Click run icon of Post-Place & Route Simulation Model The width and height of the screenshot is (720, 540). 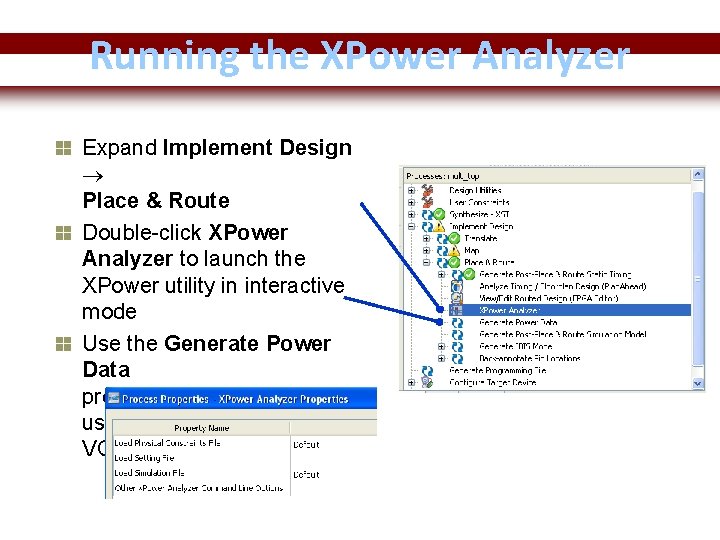[x=457, y=334]
